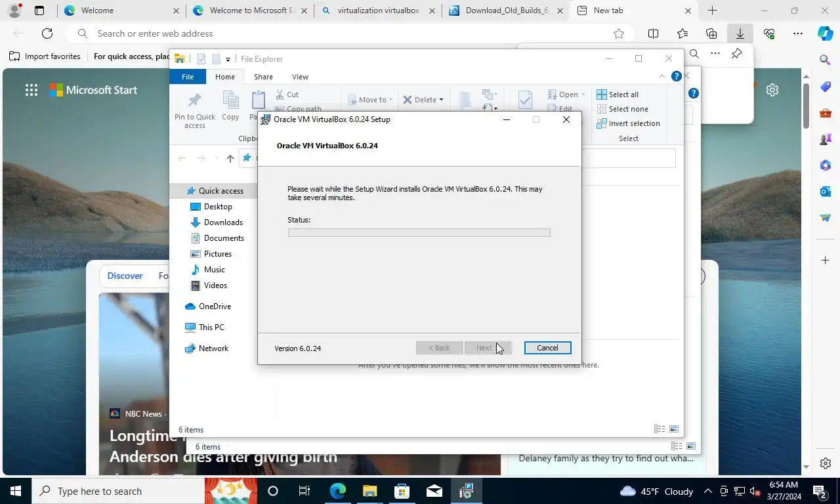The height and width of the screenshot is (504, 840).
Task: Open Windows Start menu
Action: click(x=16, y=491)
